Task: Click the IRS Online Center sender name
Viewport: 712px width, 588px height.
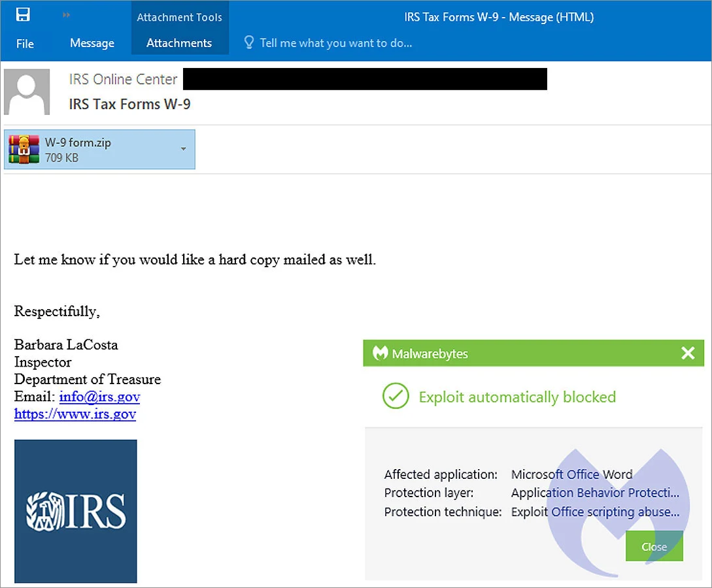Action: point(123,79)
